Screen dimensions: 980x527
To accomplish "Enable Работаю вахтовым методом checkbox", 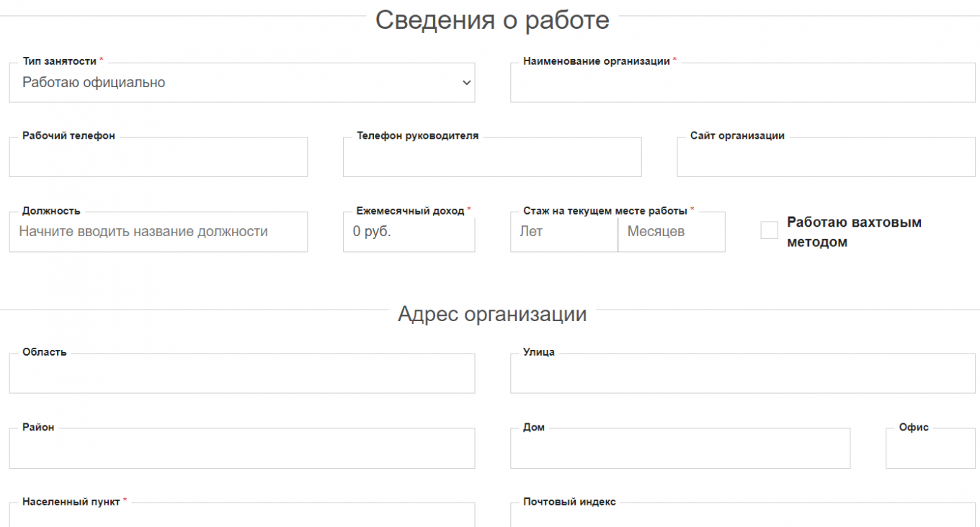I will point(770,230).
